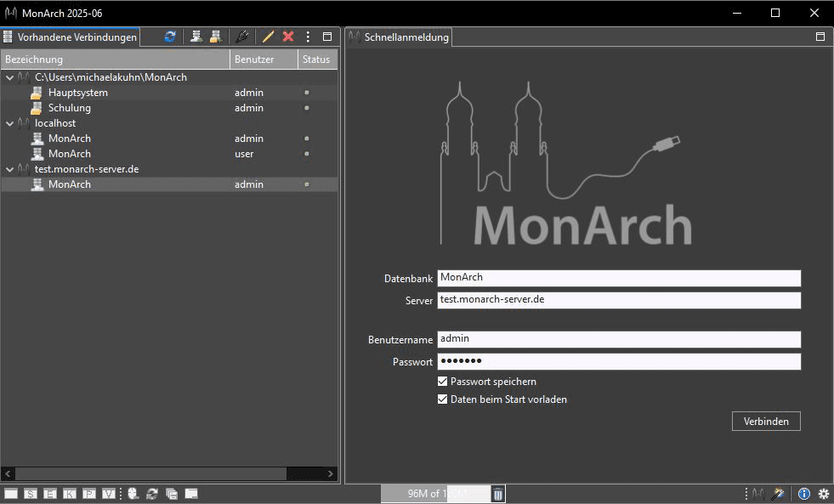Open the V perspective in the bottom bar

tap(109, 494)
